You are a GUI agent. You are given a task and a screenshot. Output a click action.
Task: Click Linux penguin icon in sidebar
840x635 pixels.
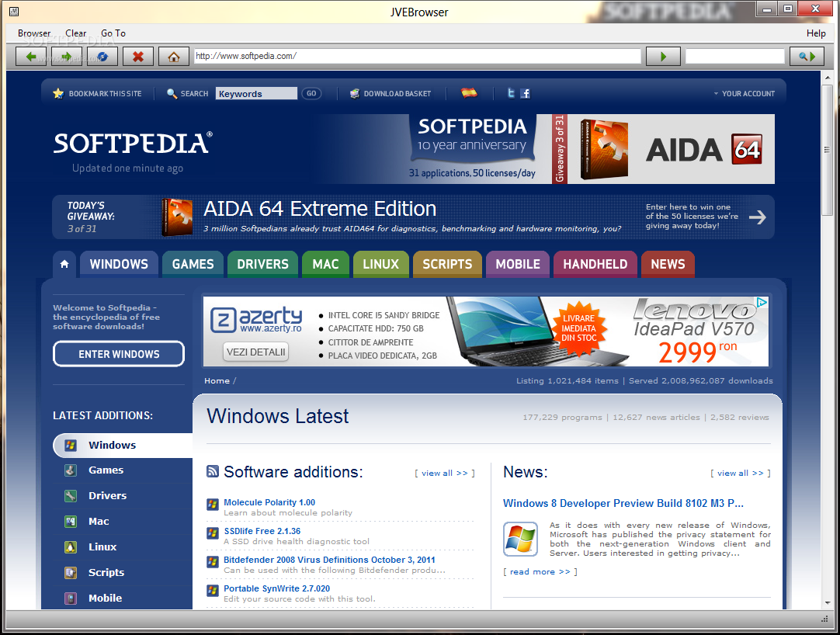(71, 547)
